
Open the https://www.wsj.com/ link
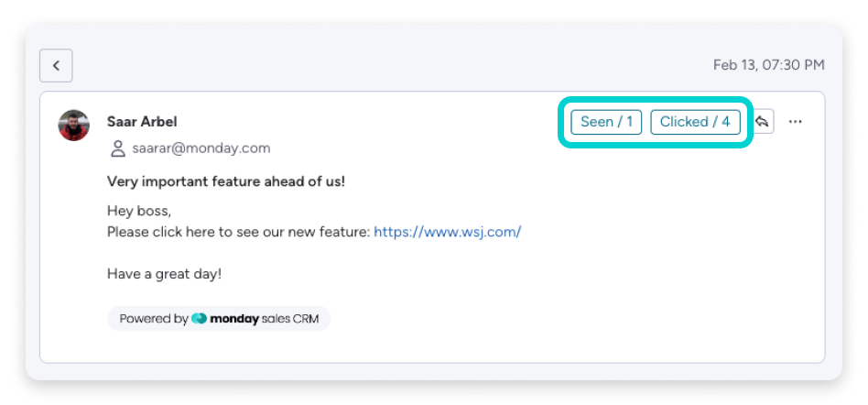448,232
